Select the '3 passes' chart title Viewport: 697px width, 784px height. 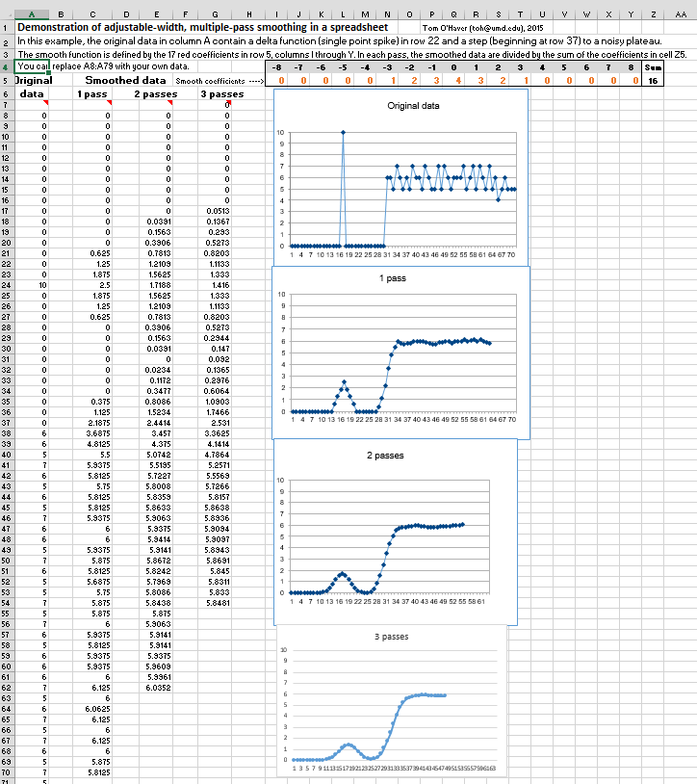click(x=390, y=637)
